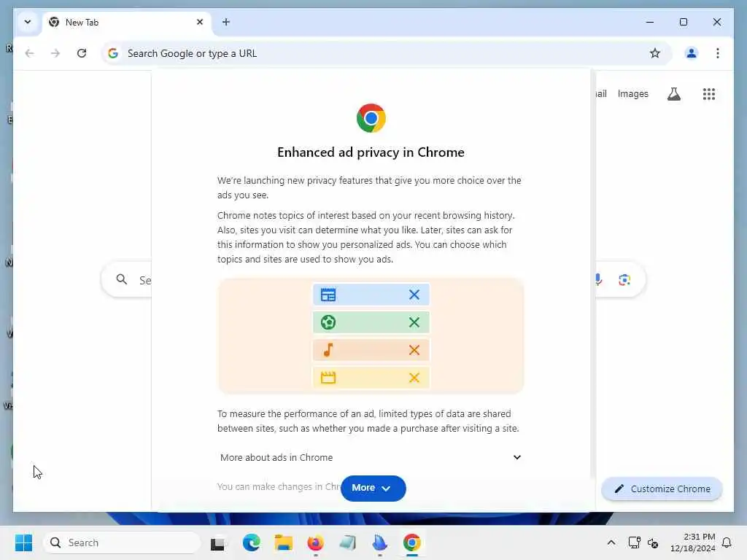Remove the blue news topic with X
747x560 pixels.
coord(414,295)
